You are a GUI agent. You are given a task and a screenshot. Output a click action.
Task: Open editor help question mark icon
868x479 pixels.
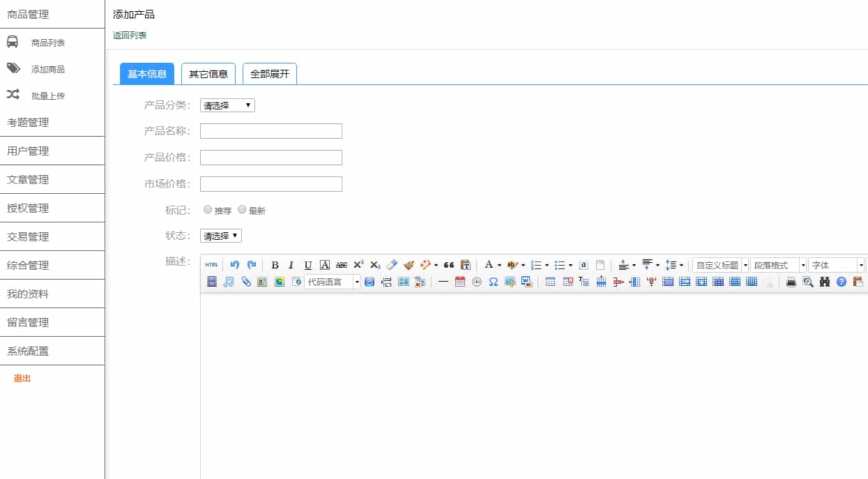[842, 282]
